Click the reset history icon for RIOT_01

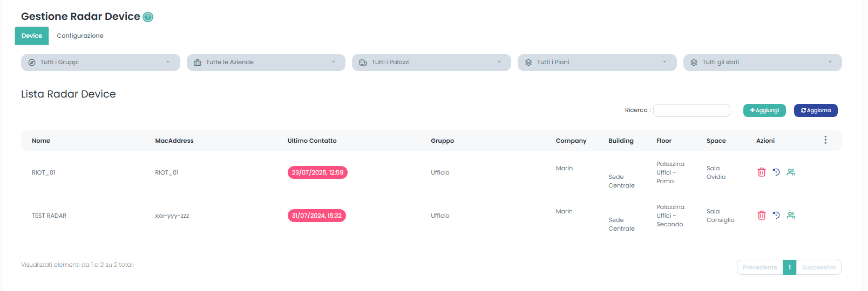pos(776,172)
